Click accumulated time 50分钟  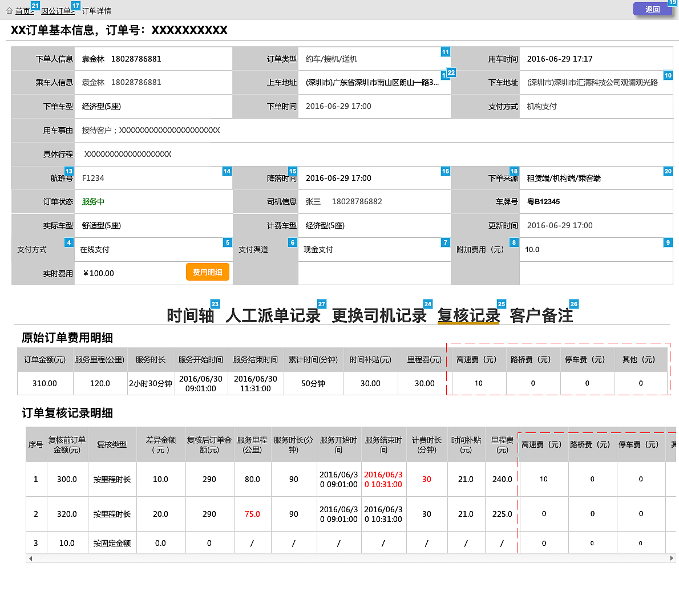(x=313, y=383)
